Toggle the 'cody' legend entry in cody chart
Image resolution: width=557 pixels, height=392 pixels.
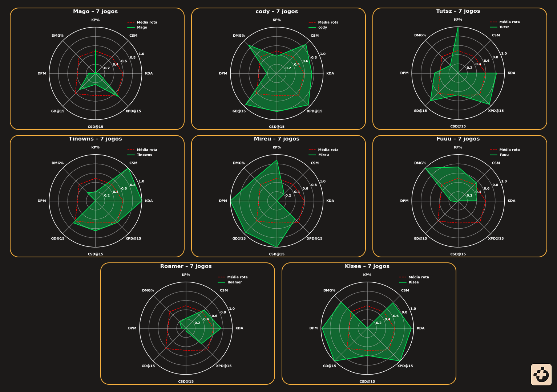[x=322, y=28]
